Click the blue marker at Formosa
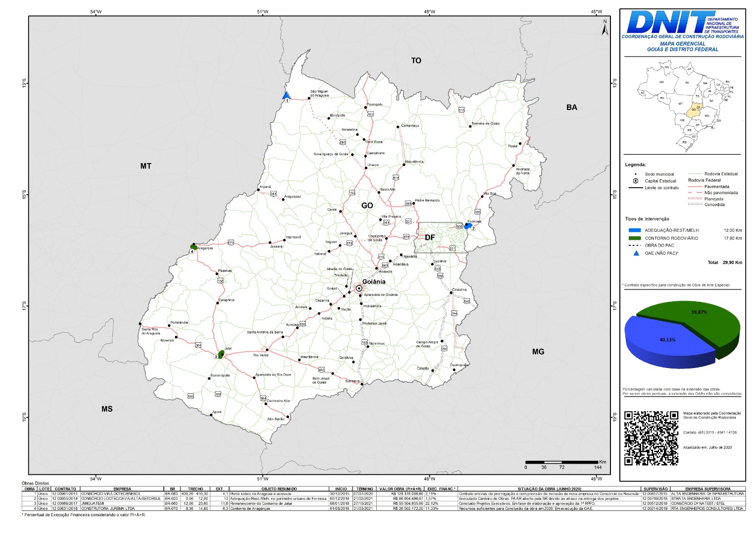The image size is (756, 535). (x=468, y=226)
